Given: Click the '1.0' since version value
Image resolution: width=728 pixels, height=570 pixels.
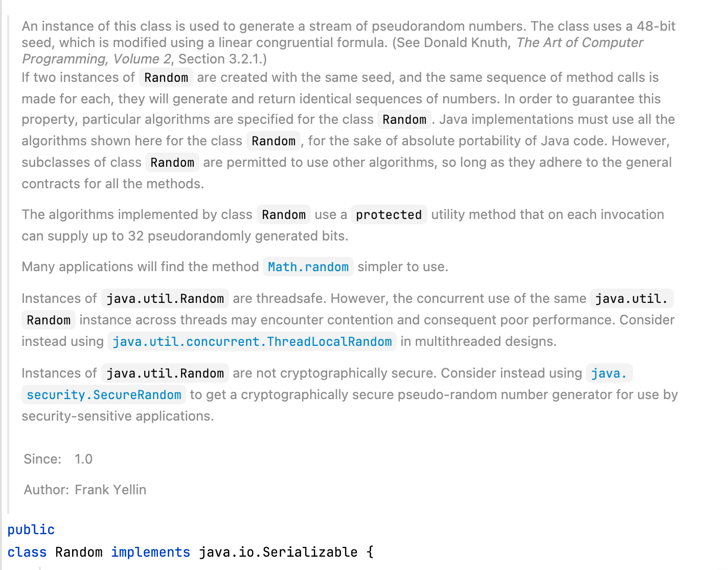Looking at the screenshot, I should point(83,459).
